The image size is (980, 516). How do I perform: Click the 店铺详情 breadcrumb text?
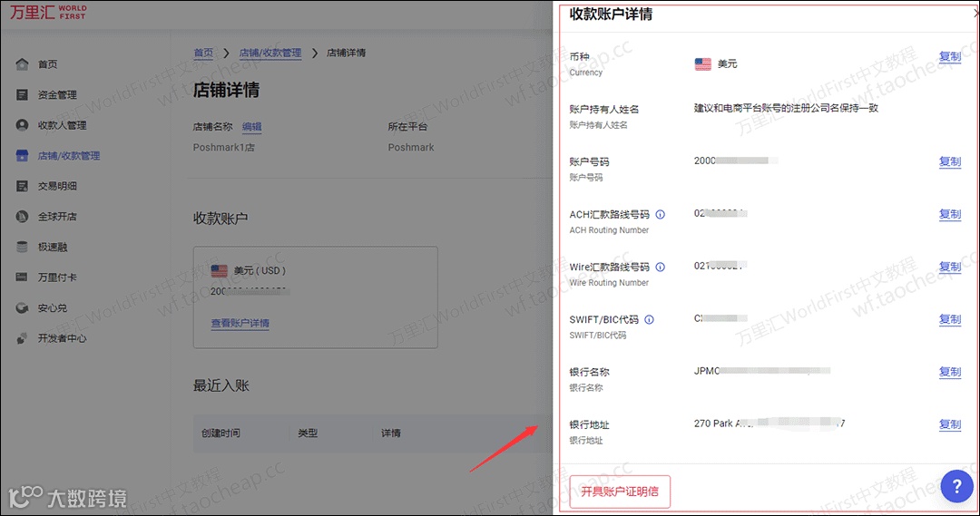click(x=347, y=54)
